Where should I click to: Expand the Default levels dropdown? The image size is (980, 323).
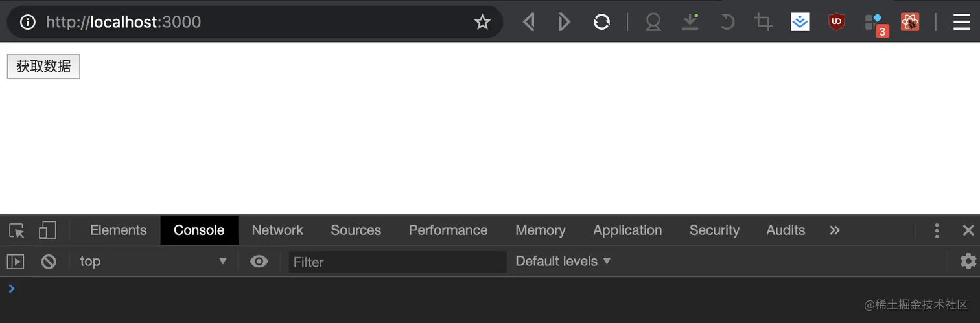563,262
